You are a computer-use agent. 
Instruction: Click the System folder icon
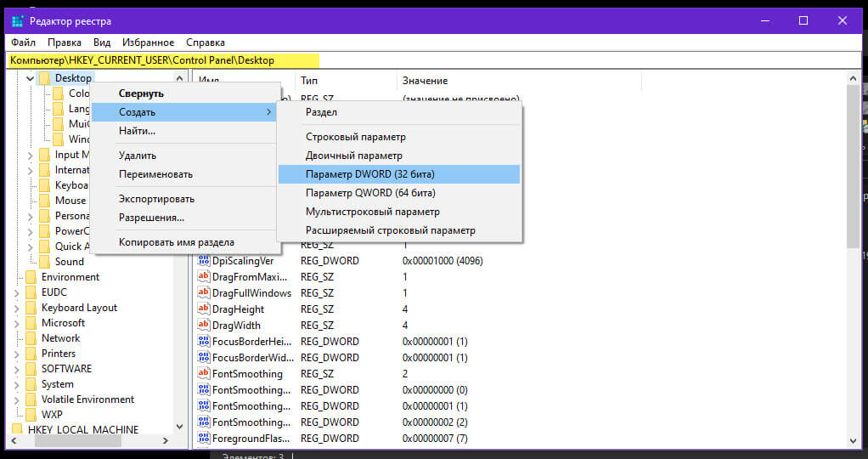[31, 384]
